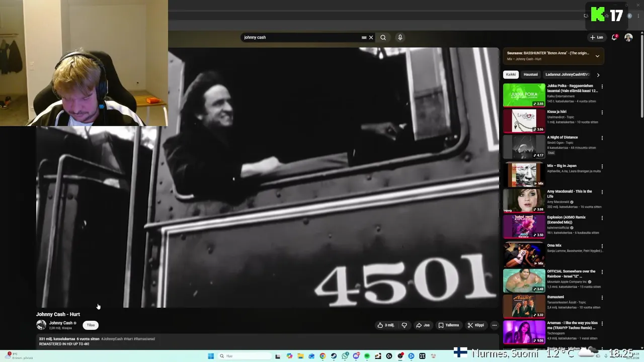This screenshot has height=362, width=644.
Task: Click the taskbar Hae search box
Action: point(245,356)
